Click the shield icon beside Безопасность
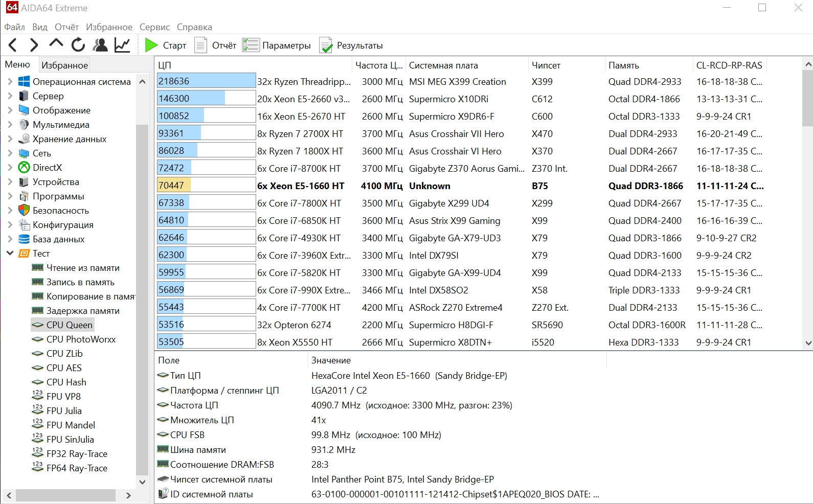The height and width of the screenshot is (504, 813). [24, 211]
